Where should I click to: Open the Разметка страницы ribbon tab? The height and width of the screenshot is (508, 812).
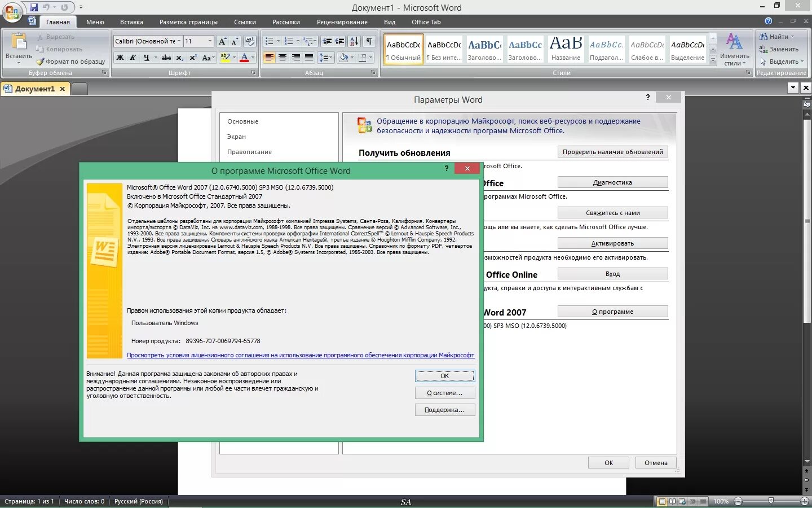coord(188,22)
